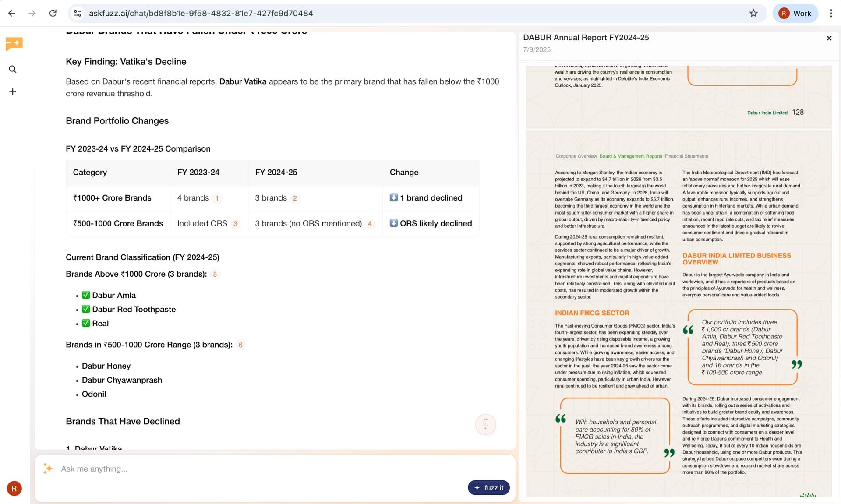Open the Work profile switcher
841x504 pixels.
(795, 13)
